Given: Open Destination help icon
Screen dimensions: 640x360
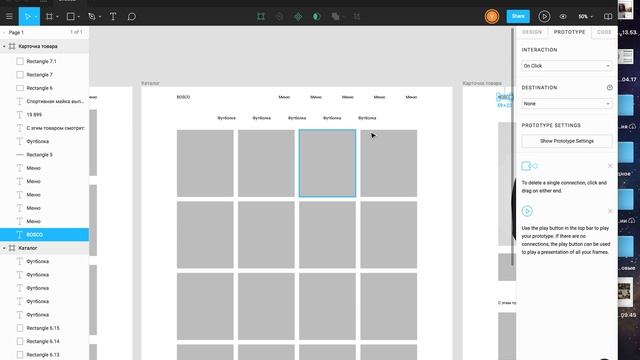Looking at the screenshot, I should (x=609, y=88).
